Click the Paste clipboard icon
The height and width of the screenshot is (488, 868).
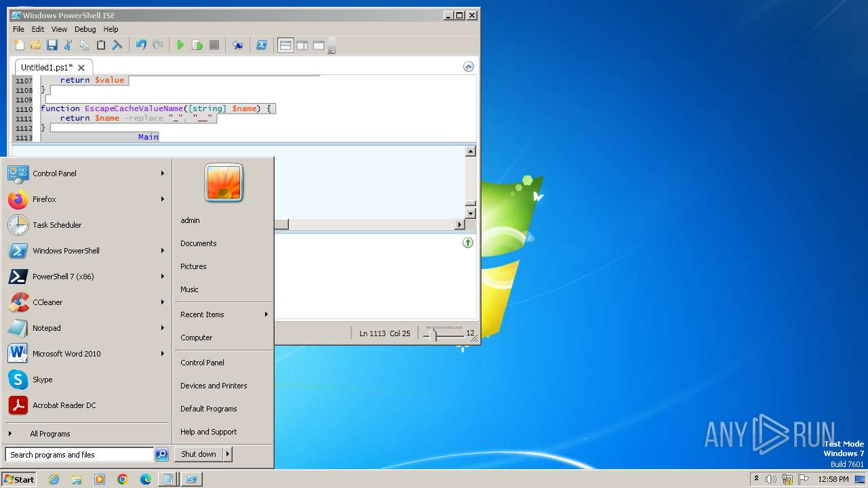pyautogui.click(x=100, y=45)
